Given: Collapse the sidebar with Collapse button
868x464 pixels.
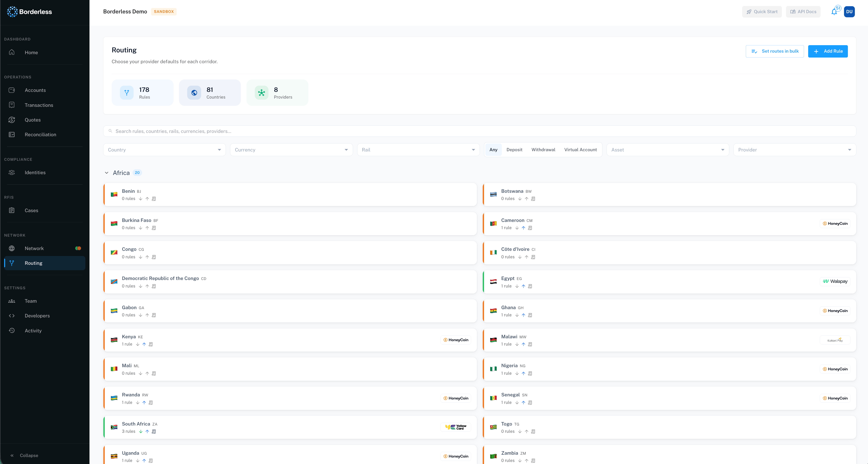Looking at the screenshot, I should pyautogui.click(x=24, y=455).
